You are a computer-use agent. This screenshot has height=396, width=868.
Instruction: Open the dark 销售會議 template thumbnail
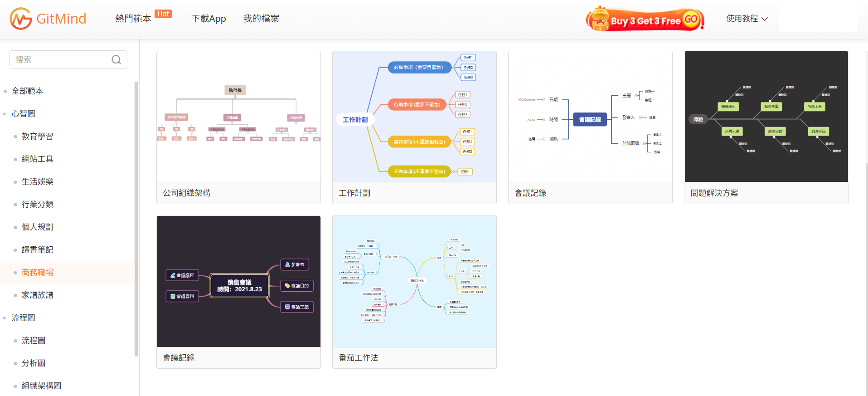click(238, 281)
